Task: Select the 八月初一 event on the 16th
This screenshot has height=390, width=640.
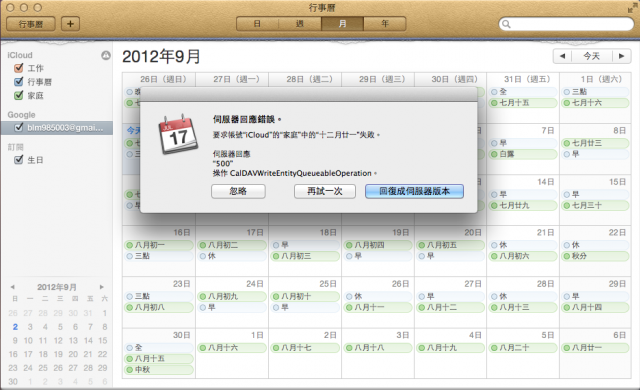Action: click(159, 245)
